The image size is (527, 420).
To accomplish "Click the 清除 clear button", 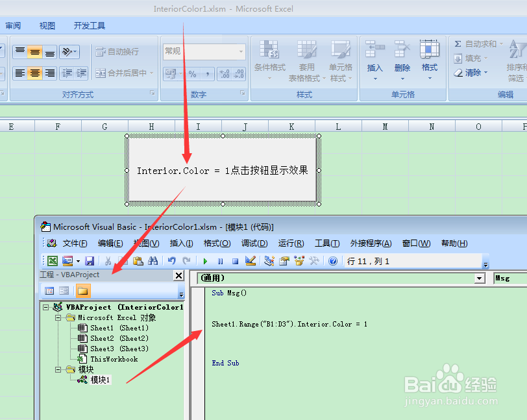I will click(x=470, y=73).
